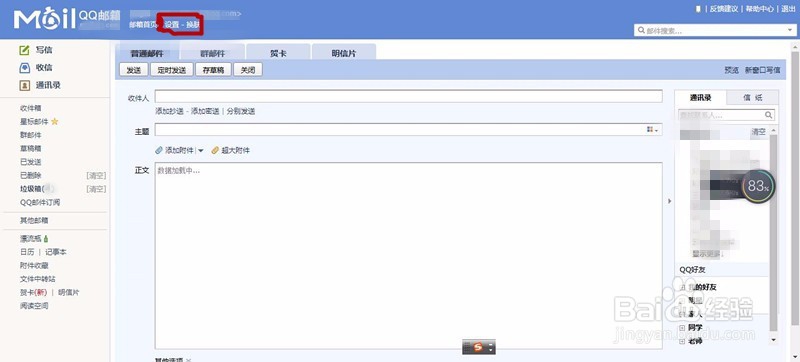Open the 帮助中心 help center
The width and height of the screenshot is (800, 362).
(759, 9)
